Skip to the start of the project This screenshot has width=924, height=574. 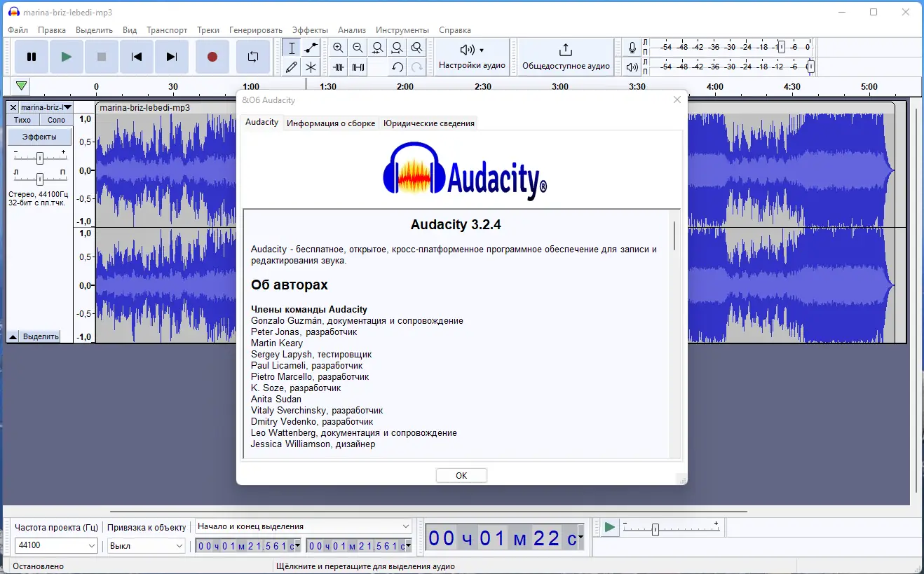[137, 57]
